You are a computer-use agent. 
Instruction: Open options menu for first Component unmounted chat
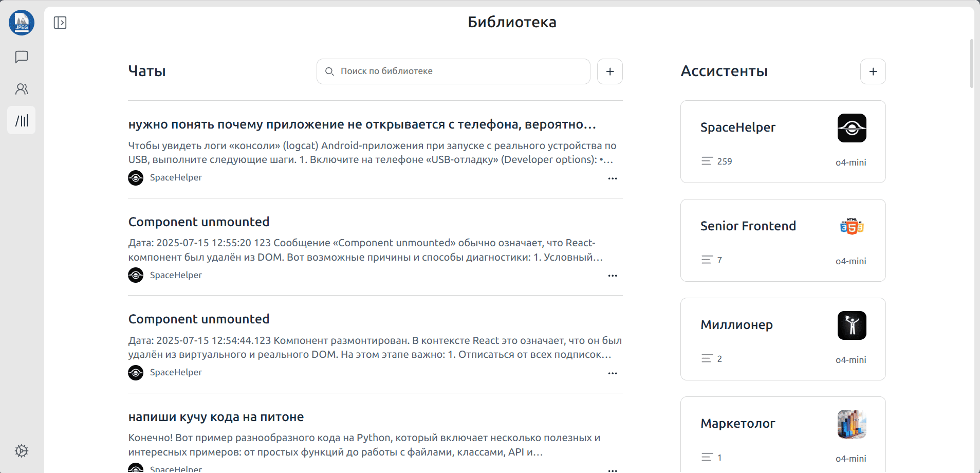click(x=613, y=276)
